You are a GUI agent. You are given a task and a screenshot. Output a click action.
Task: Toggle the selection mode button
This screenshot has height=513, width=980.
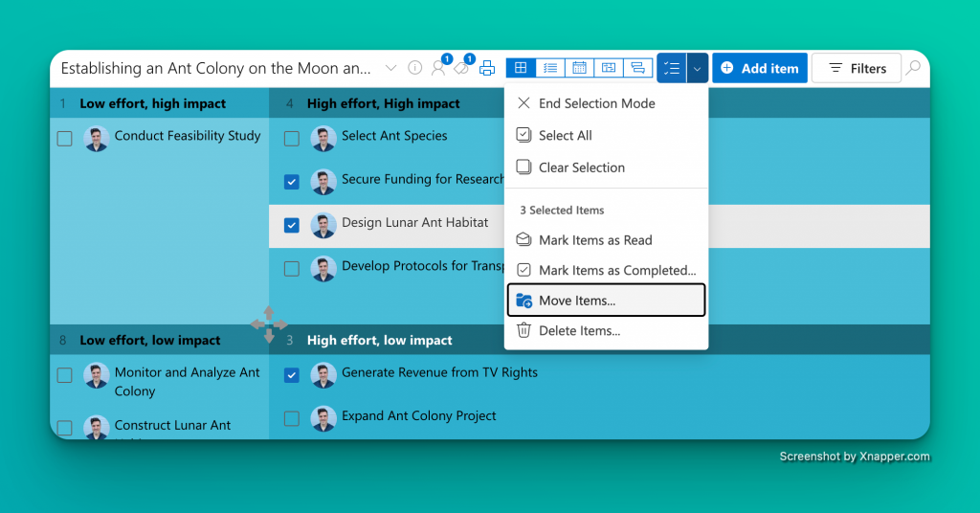[x=672, y=68]
